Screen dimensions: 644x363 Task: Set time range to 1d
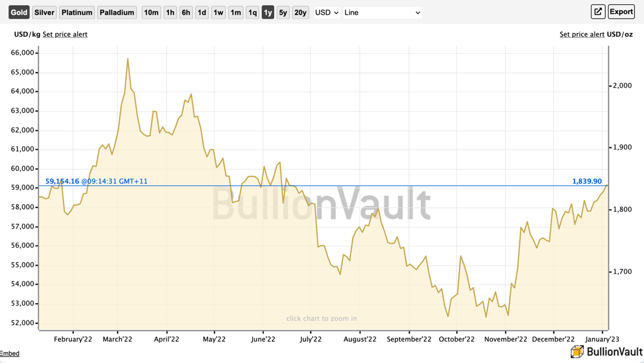click(x=202, y=12)
